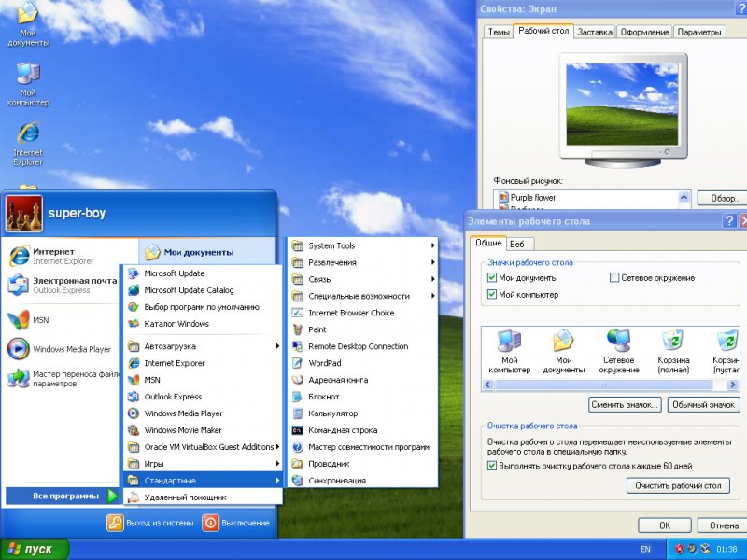The height and width of the screenshot is (560, 747).
Task: Click left arrow of icon list scrollbar
Action: (487, 385)
